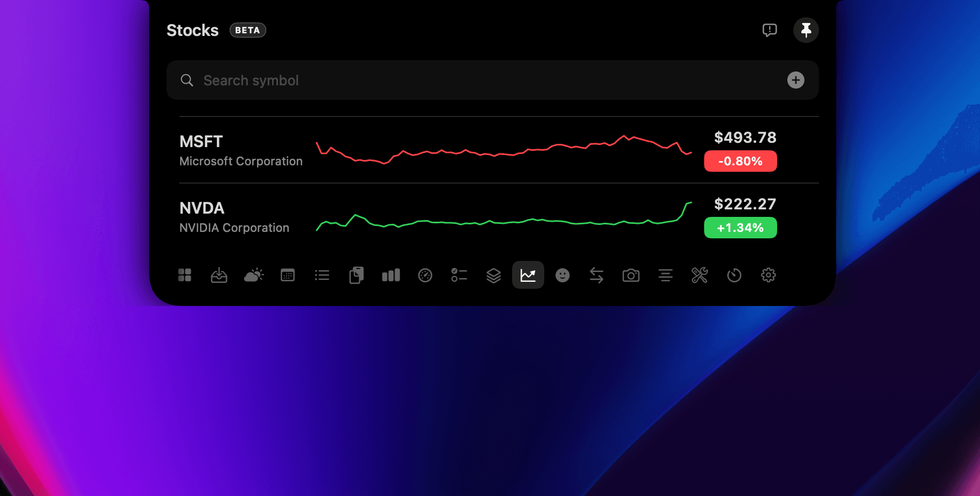Screen dimensions: 980x496
Task: Select NVIDIA Corporation company name
Action: point(234,228)
